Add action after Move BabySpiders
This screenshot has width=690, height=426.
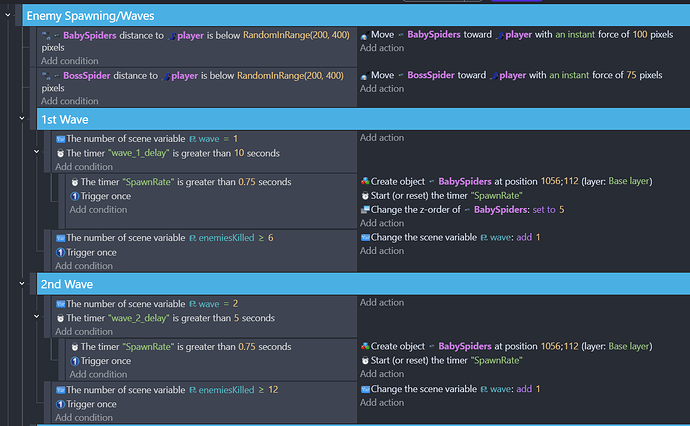[x=382, y=48]
